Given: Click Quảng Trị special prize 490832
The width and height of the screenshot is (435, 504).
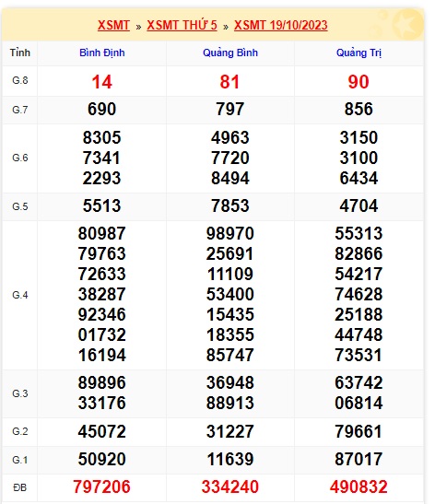Looking at the screenshot, I should pos(359,486).
